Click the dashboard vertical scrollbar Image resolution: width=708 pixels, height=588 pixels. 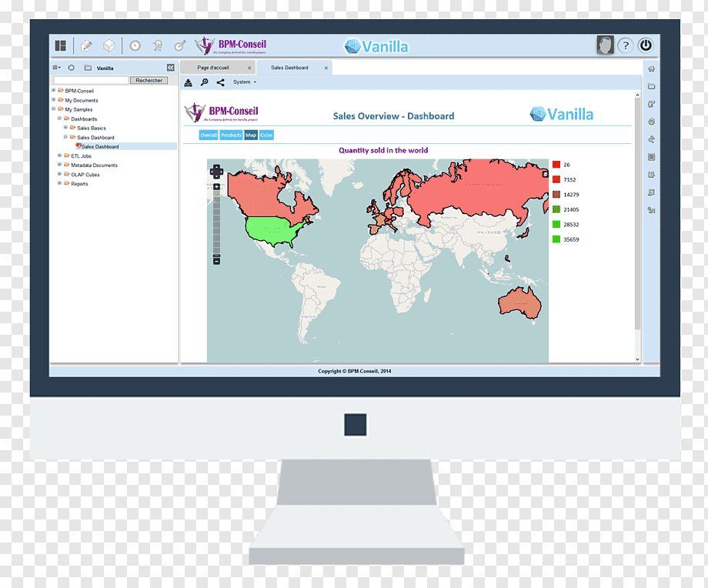point(637,215)
